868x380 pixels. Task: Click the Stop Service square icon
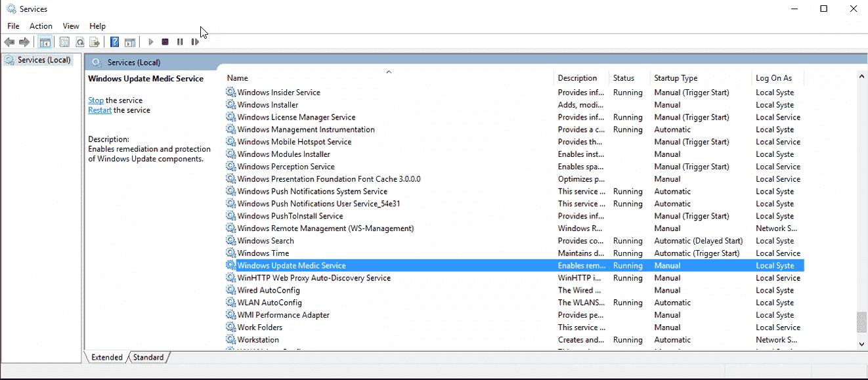tap(165, 42)
